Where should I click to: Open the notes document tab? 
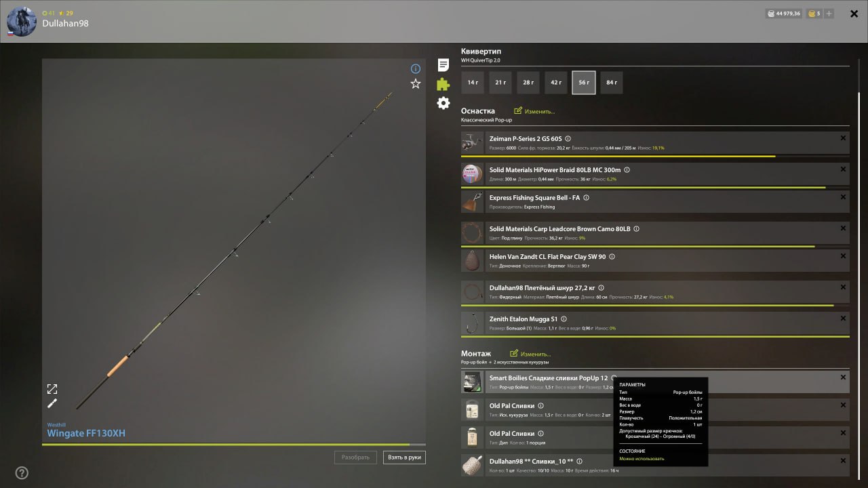pos(443,65)
